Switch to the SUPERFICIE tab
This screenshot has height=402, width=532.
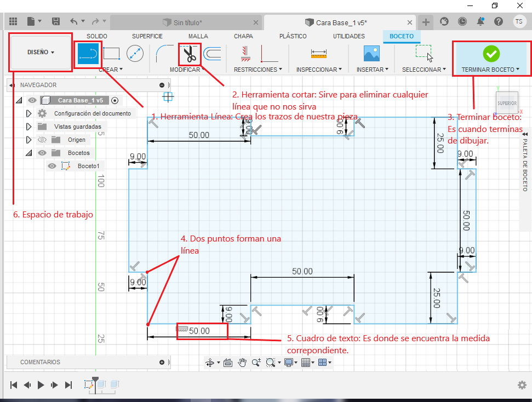(147, 36)
